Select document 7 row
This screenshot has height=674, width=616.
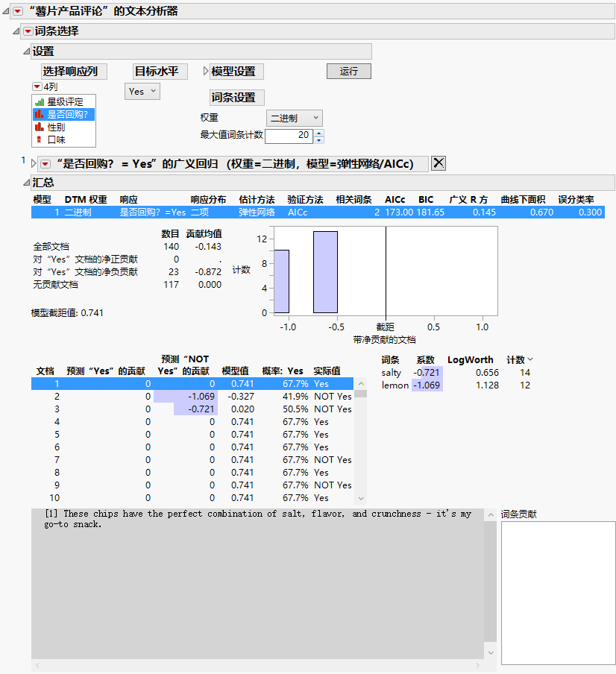[192, 460]
